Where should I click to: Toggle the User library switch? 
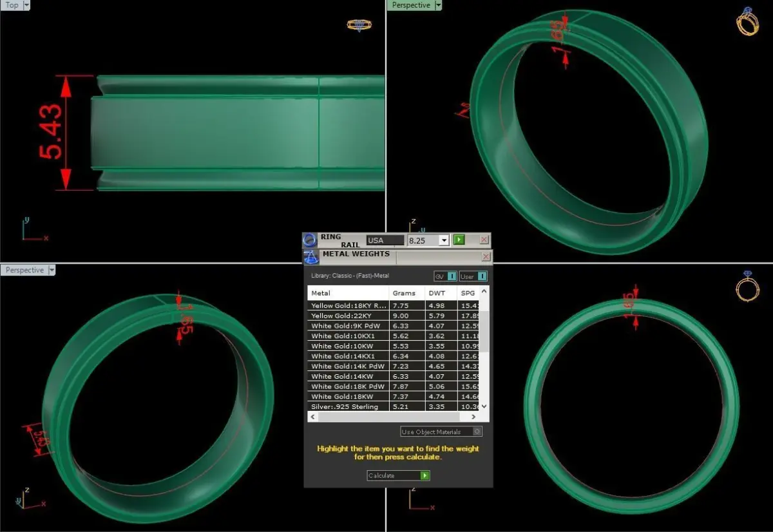pos(473,276)
